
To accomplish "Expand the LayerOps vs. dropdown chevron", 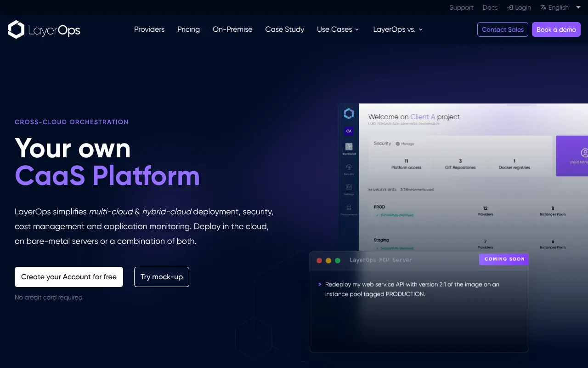I will tap(420, 29).
